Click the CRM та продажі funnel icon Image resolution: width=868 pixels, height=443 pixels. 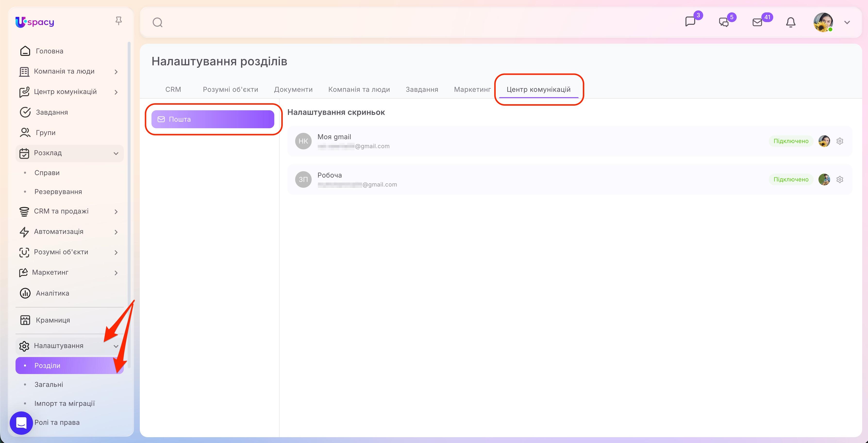pyautogui.click(x=24, y=212)
